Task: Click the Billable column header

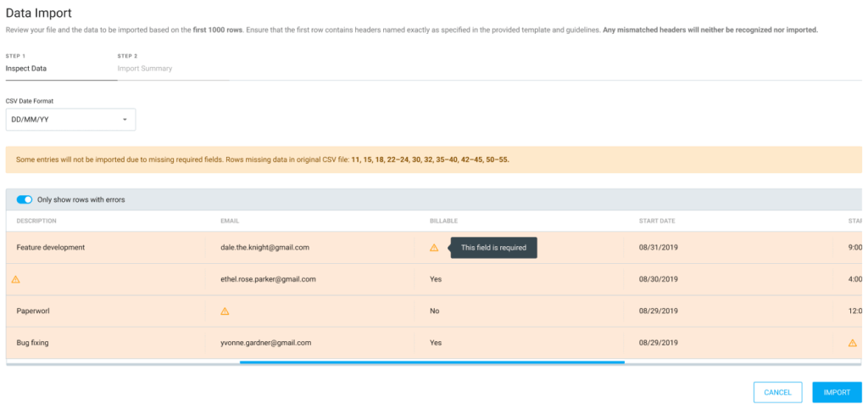Action: (x=443, y=221)
